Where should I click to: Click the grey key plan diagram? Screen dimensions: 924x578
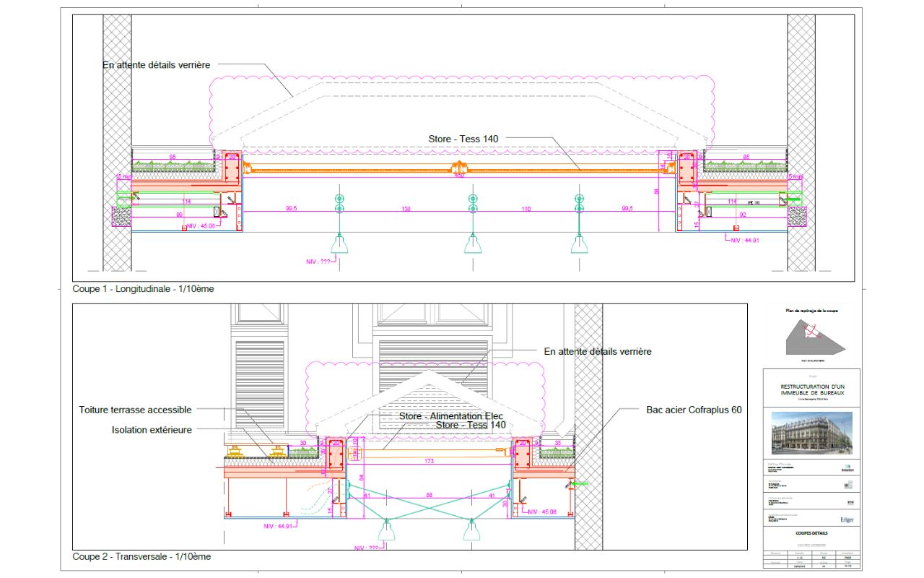tap(814, 337)
